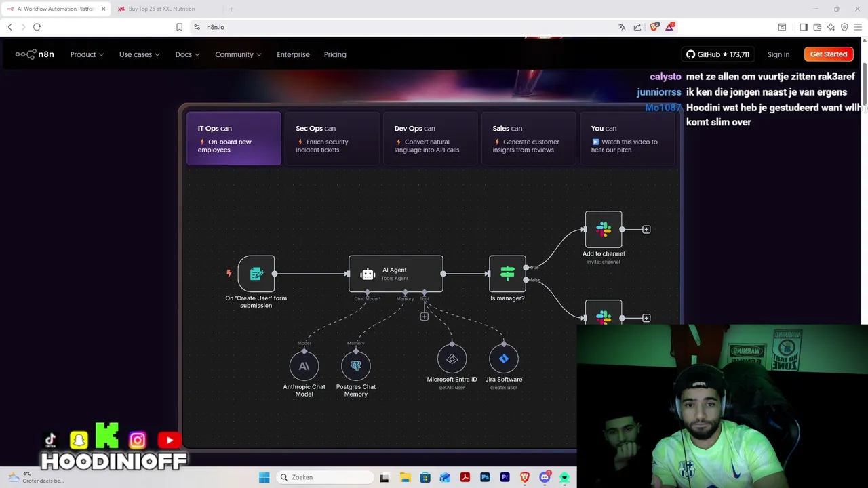Open the weather widget on taskbar
Viewport: 868px width, 488px height.
(37, 477)
